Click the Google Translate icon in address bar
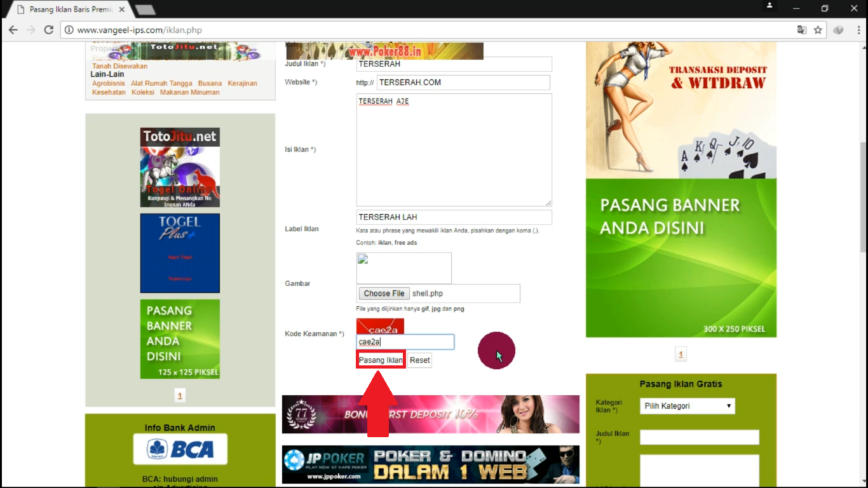Image resolution: width=868 pixels, height=488 pixels. coord(802,29)
